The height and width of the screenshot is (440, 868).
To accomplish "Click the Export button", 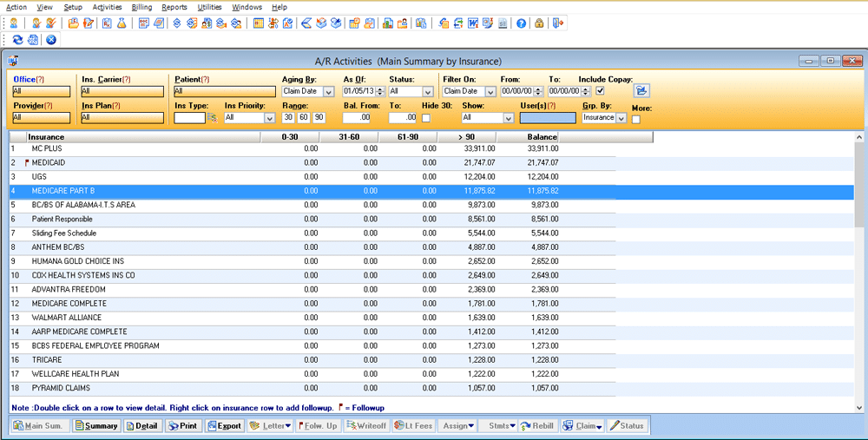I will (x=225, y=426).
